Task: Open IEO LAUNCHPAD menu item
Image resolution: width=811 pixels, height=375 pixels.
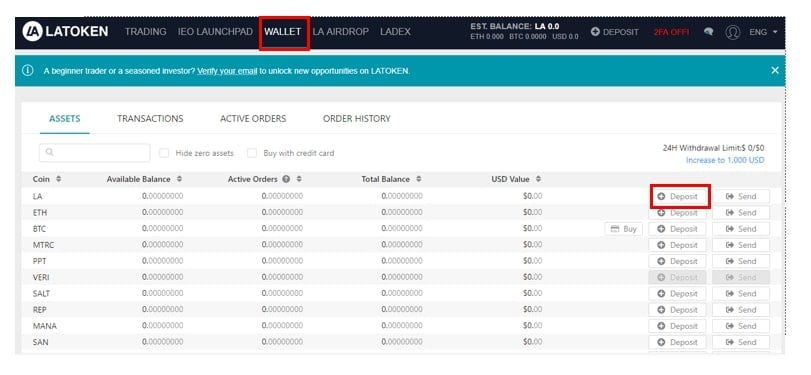Action: [215, 32]
